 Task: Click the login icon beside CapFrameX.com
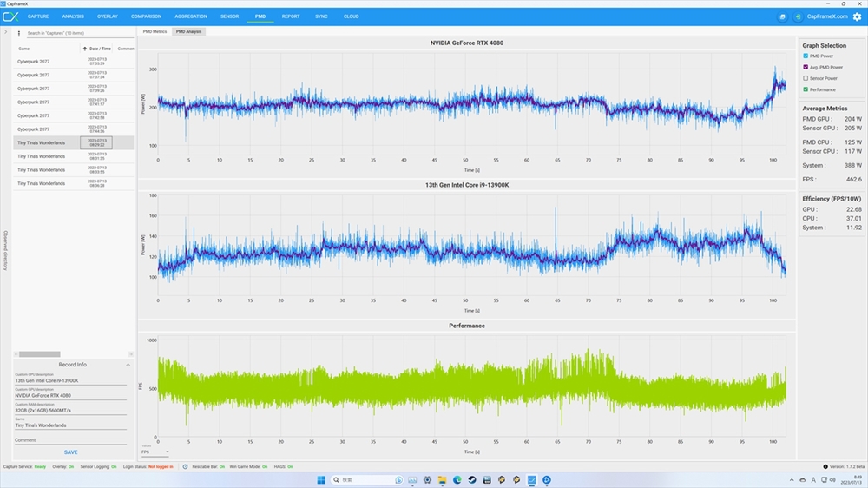click(x=797, y=16)
